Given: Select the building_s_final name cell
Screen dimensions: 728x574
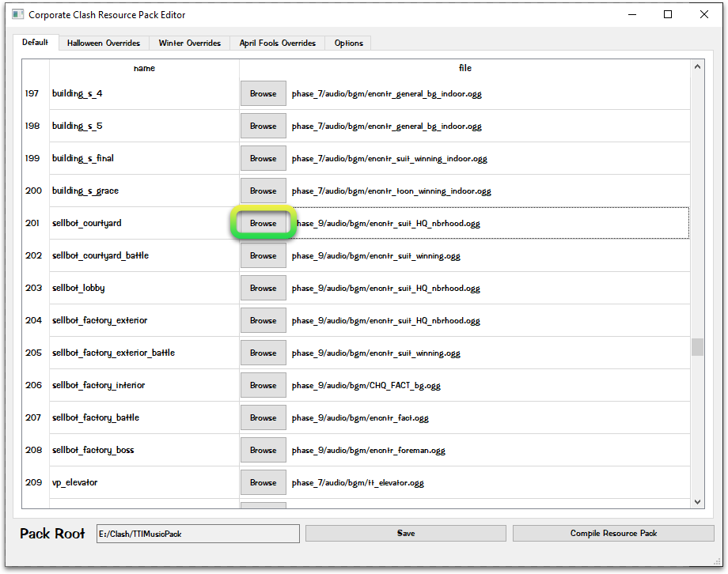Looking at the screenshot, I should [144, 159].
